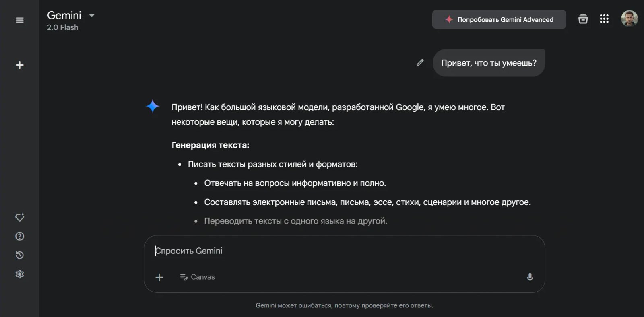Open the 2.0 Flash model selector
Screen dimensions: 644x317
point(63,27)
